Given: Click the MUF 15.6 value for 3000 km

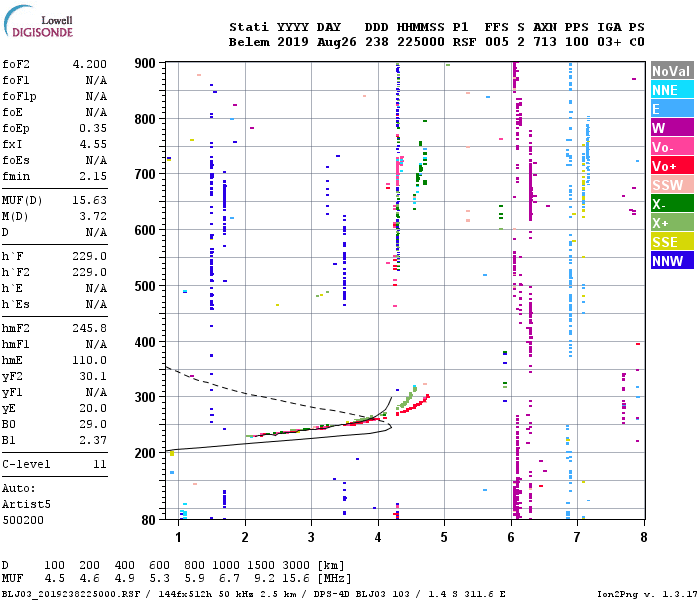Looking at the screenshot, I should 296,579.
